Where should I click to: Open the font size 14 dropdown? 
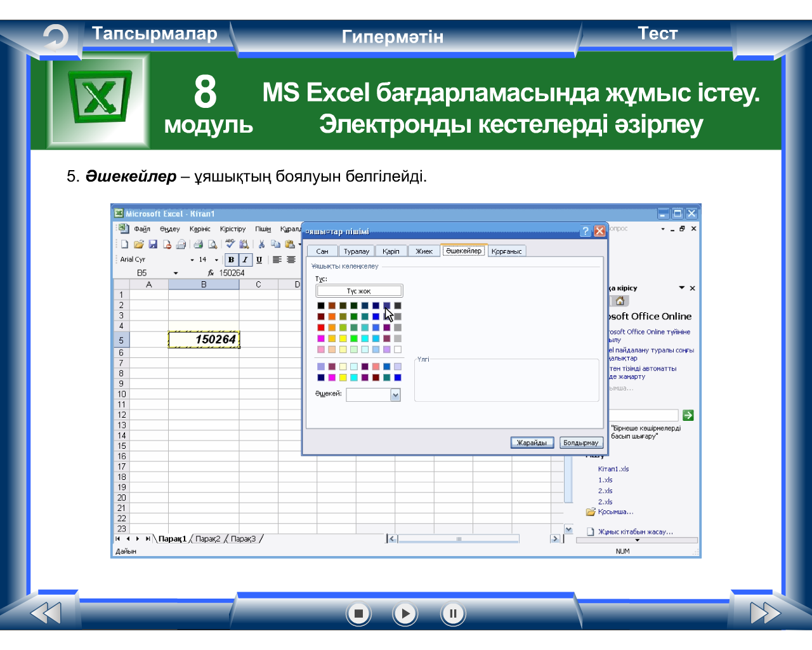point(216,260)
